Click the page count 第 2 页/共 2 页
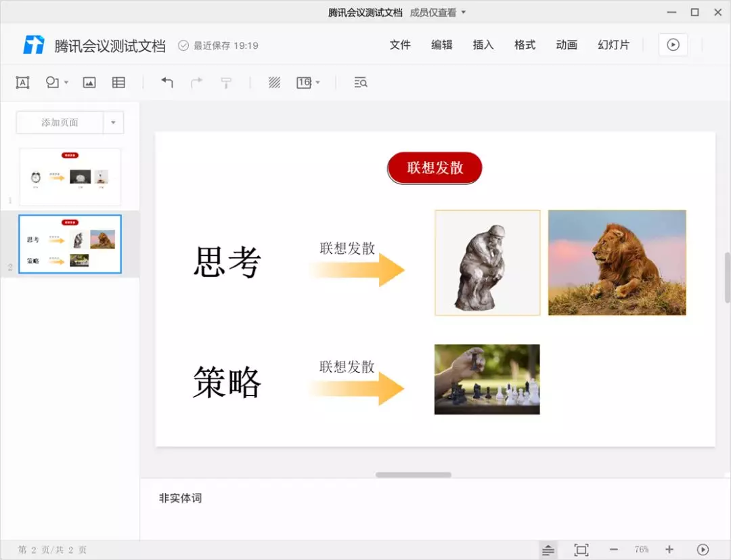Image resolution: width=731 pixels, height=560 pixels. tap(52, 550)
